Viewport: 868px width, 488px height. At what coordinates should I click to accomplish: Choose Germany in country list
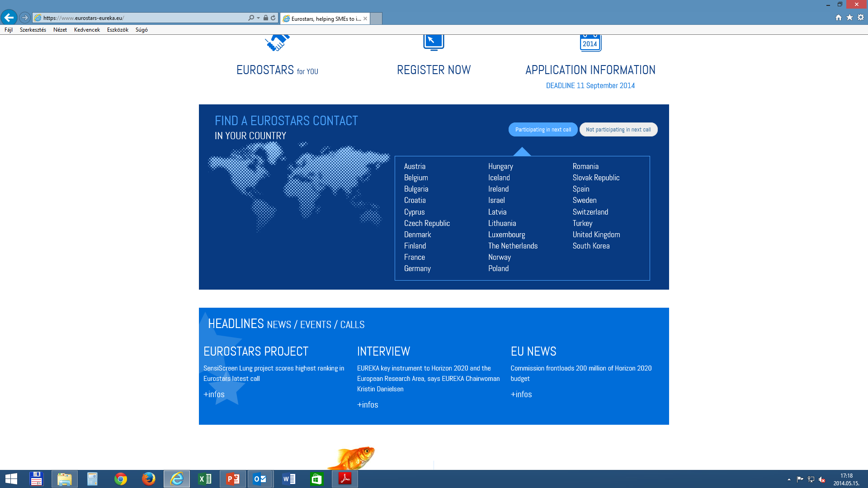click(417, 268)
